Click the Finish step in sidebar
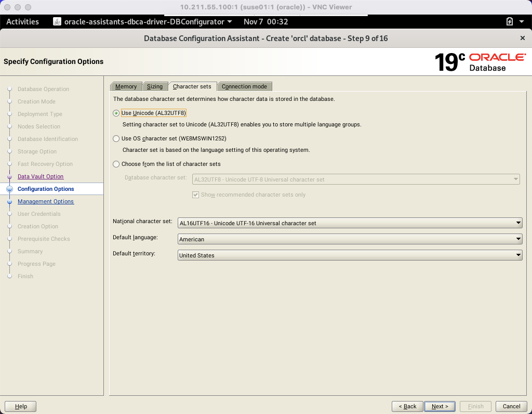 (25, 277)
